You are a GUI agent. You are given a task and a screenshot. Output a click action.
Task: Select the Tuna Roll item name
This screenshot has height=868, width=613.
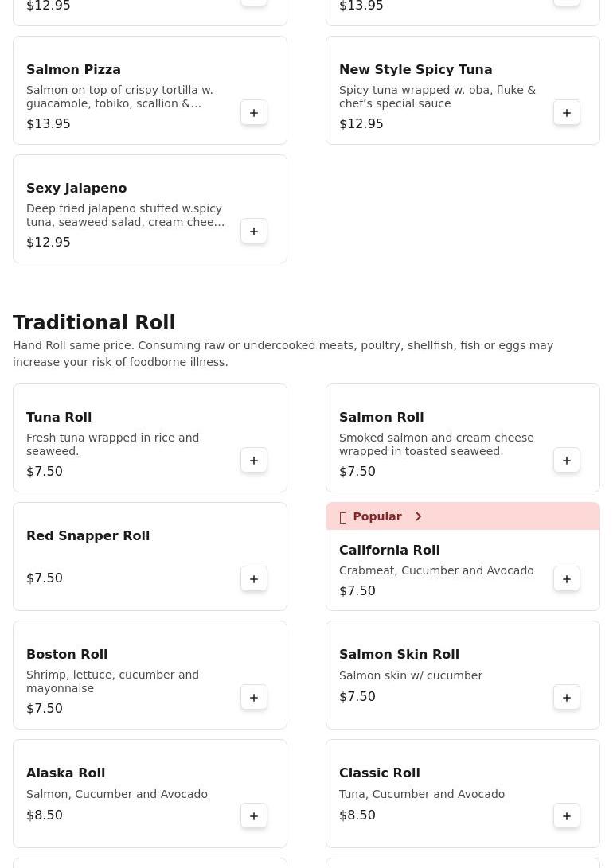59,418
